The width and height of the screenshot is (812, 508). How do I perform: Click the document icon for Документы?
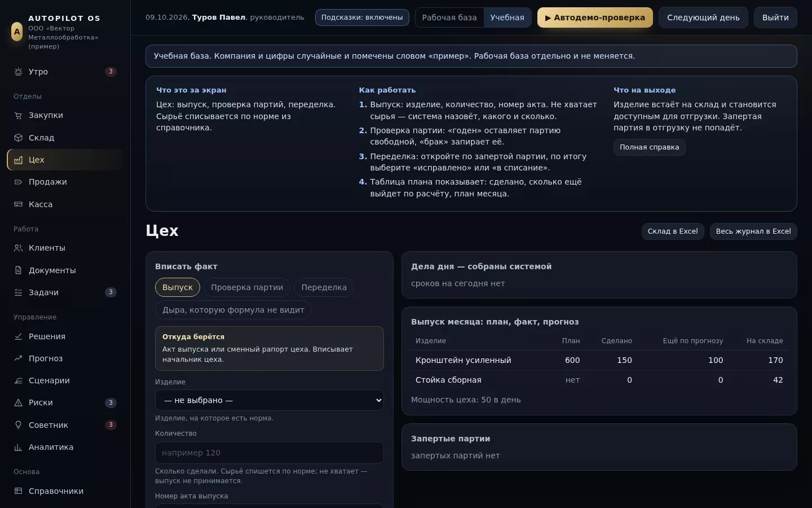[18, 270]
